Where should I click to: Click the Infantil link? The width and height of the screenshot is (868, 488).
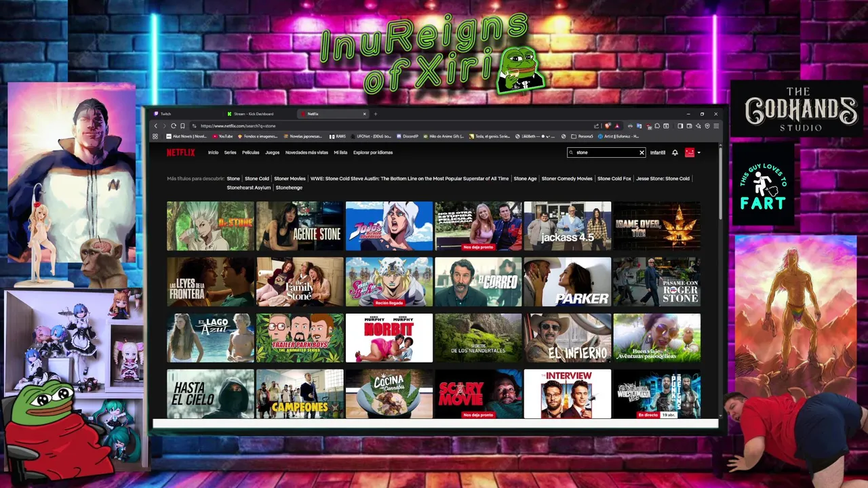pyautogui.click(x=658, y=152)
